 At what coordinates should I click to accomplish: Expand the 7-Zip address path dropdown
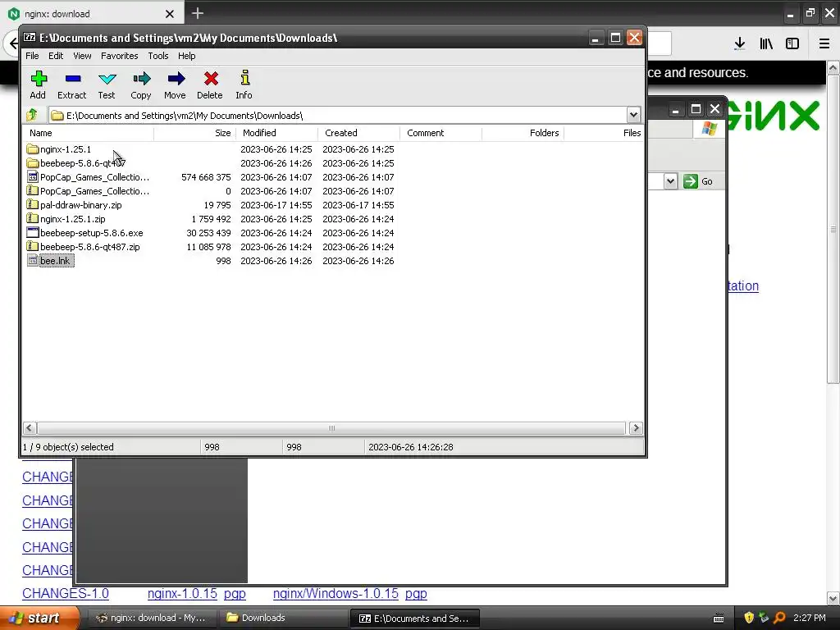click(633, 115)
